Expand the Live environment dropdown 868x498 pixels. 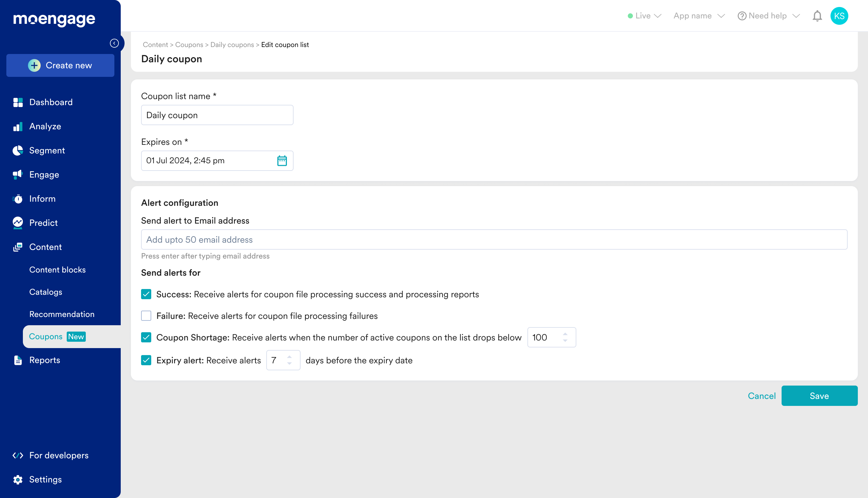[x=645, y=16]
